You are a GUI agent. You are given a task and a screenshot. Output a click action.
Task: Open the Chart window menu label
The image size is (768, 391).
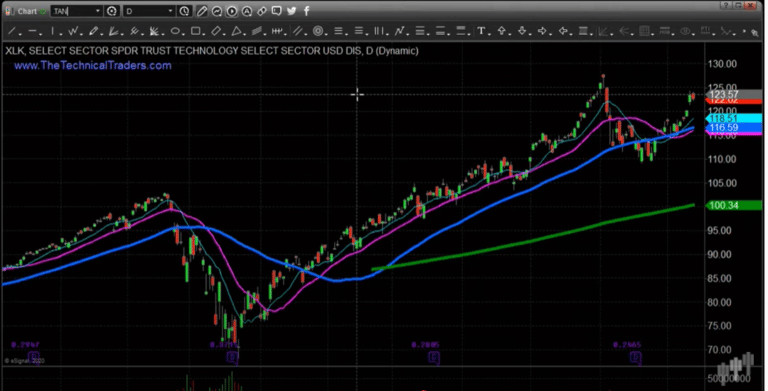coord(27,11)
